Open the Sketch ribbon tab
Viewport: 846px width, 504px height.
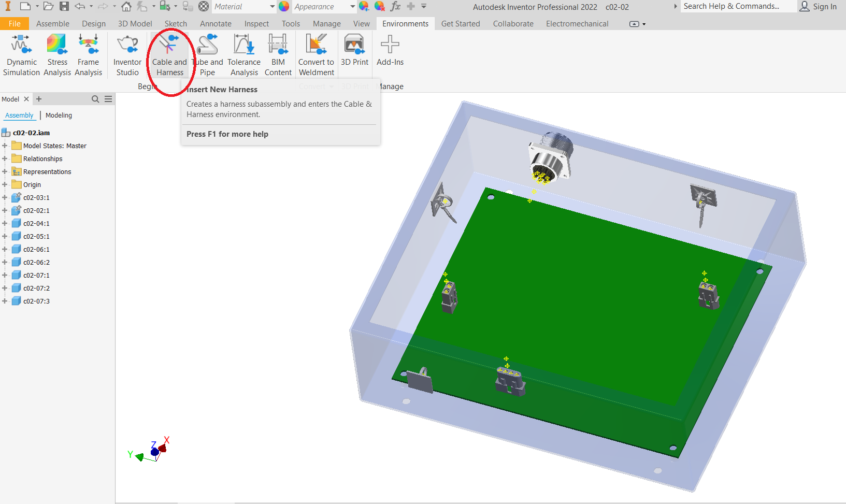pyautogui.click(x=176, y=24)
